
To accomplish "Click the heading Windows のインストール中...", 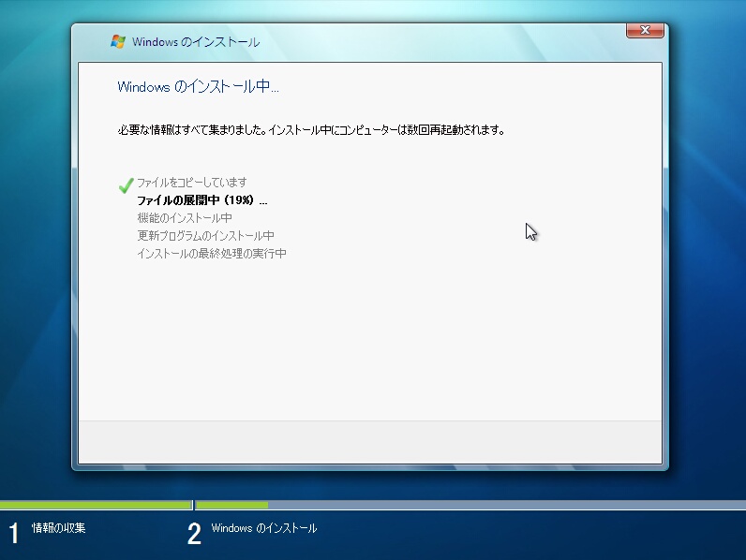I will tap(198, 86).
